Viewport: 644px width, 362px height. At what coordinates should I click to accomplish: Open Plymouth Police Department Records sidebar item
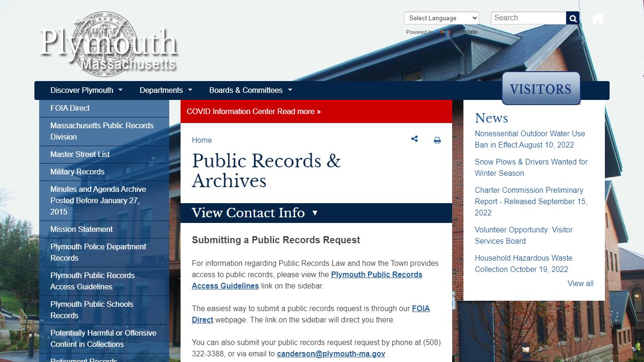[104, 253]
